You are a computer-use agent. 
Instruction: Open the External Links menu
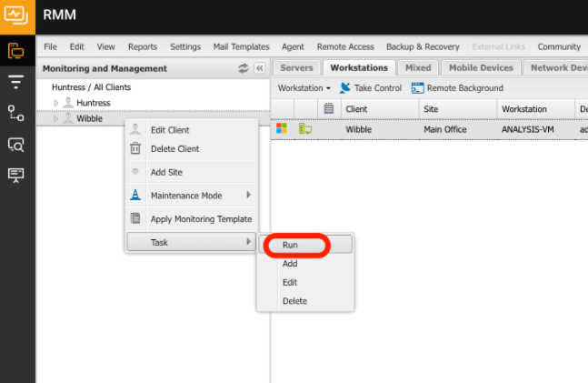(498, 46)
